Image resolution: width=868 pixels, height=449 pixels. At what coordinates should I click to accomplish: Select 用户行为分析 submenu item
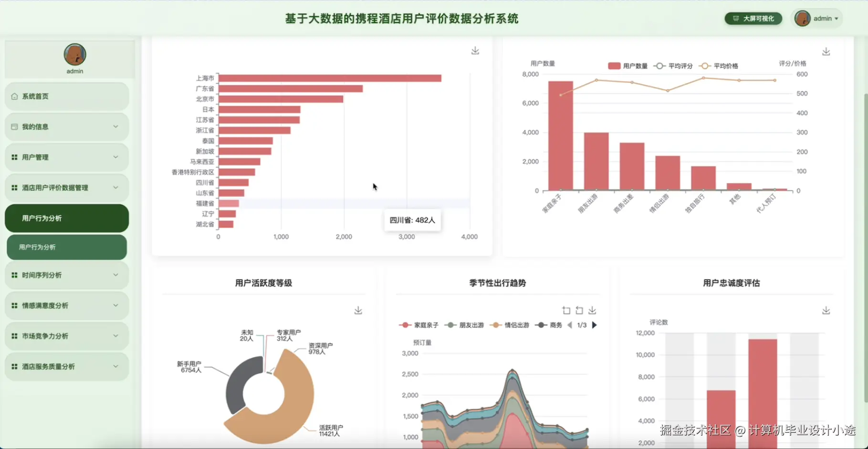pos(66,247)
